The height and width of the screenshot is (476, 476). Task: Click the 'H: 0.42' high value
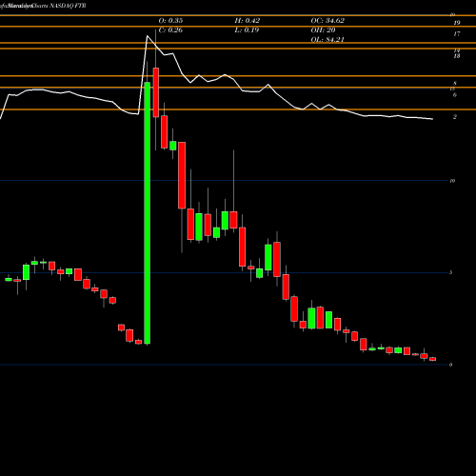(248, 21)
